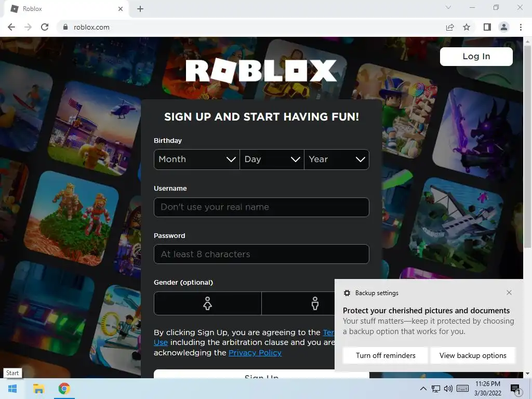Open File Explorer from the taskbar
This screenshot has width=532, height=399.
click(x=38, y=389)
